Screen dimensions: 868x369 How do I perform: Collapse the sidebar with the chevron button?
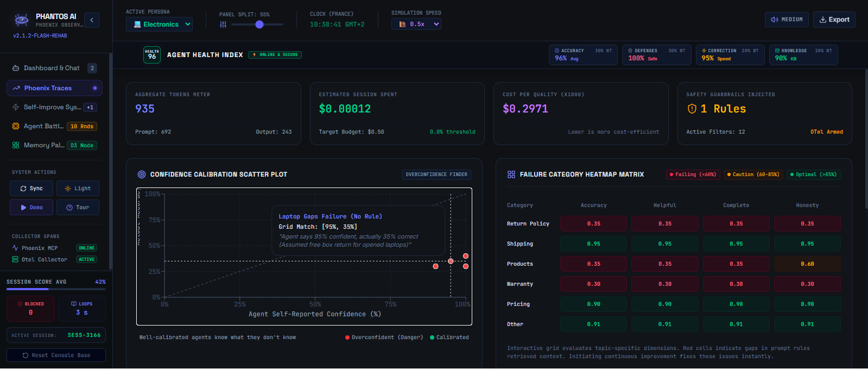(x=92, y=20)
